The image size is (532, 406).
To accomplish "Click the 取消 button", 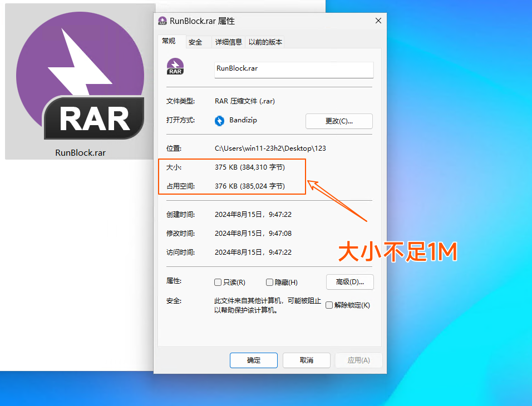I will tap(307, 360).
